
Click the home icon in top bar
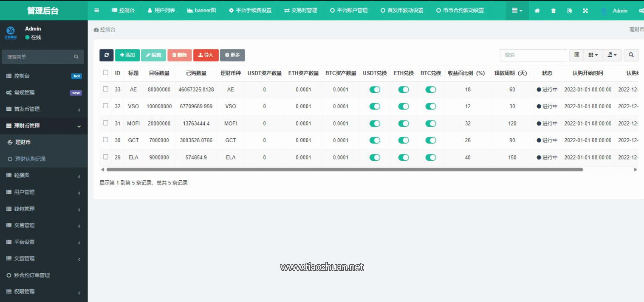point(537,11)
